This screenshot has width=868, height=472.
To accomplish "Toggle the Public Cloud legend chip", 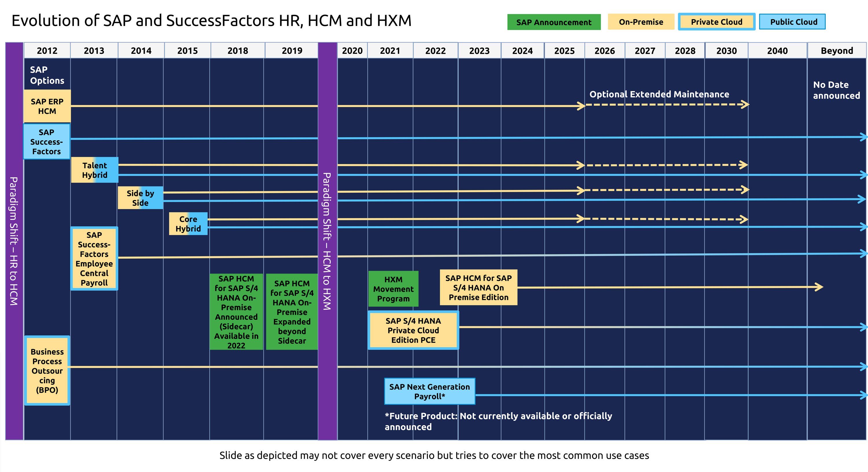I will (x=792, y=22).
